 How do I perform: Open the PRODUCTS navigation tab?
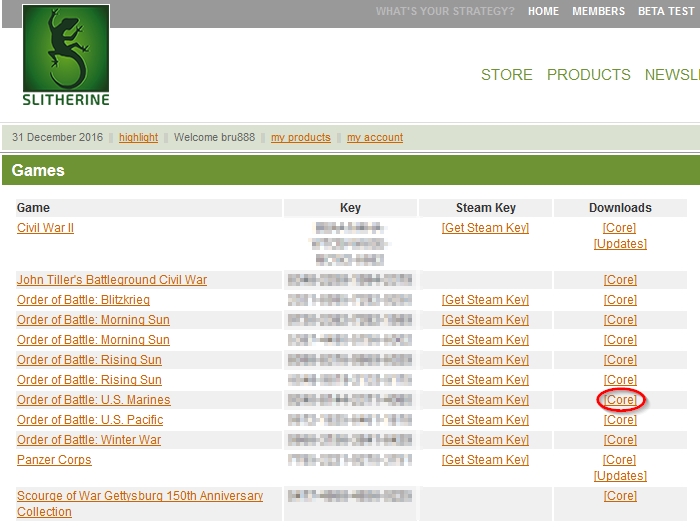588,75
